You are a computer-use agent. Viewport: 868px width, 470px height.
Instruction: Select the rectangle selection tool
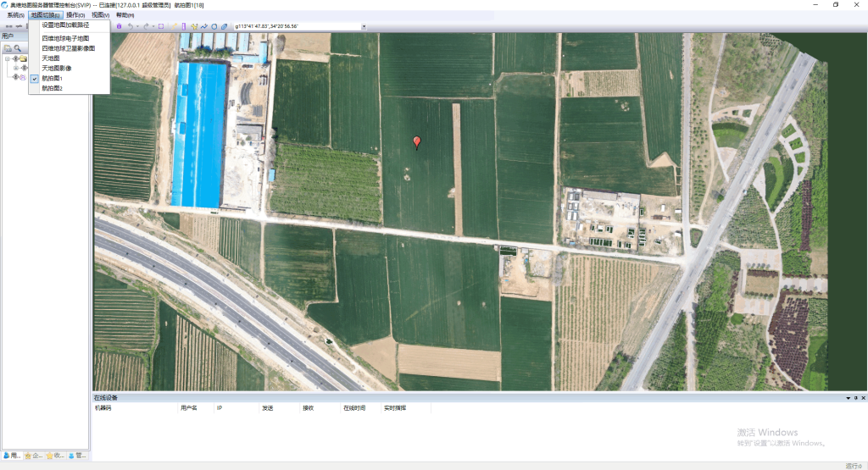161,26
